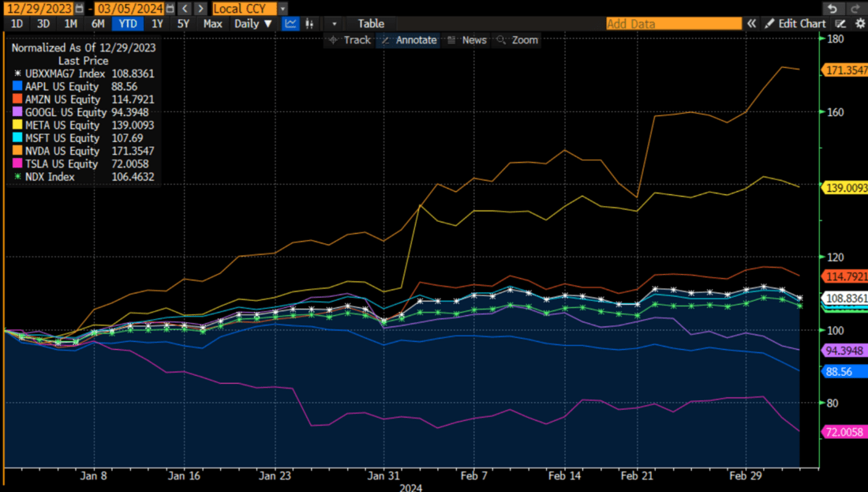Open the Local CCY currency dropdown
Image resolution: width=868 pixels, height=492 pixels.
[x=245, y=8]
